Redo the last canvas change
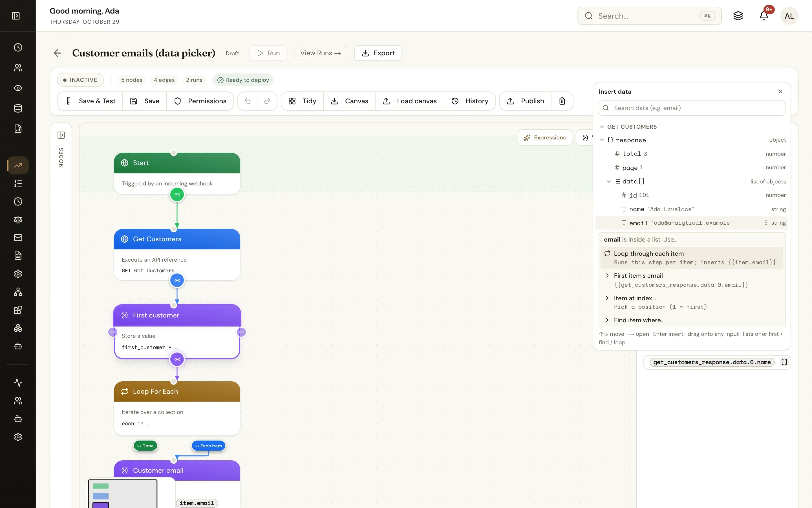This screenshot has height=508, width=812. click(x=267, y=101)
